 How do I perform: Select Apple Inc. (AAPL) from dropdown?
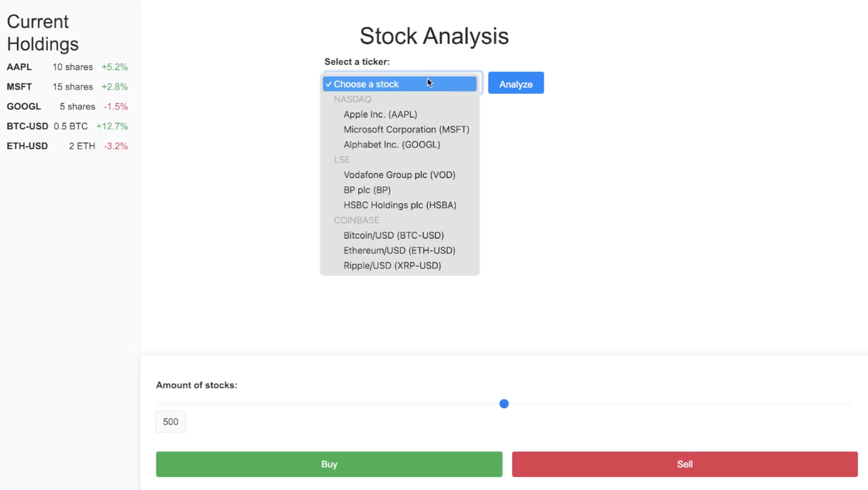point(380,114)
